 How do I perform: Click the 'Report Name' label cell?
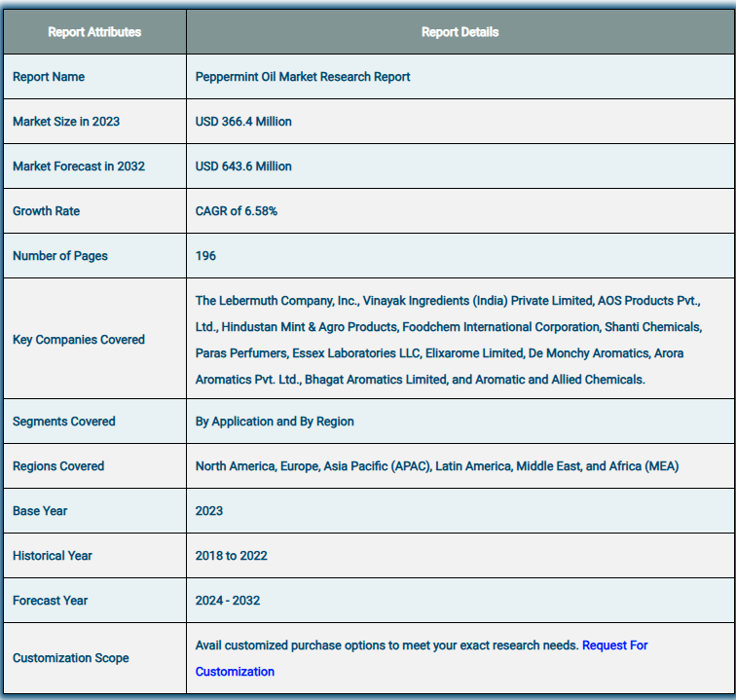94,77
